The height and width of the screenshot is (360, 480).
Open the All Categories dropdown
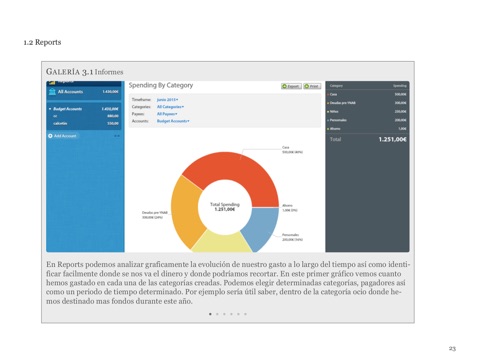pos(170,107)
